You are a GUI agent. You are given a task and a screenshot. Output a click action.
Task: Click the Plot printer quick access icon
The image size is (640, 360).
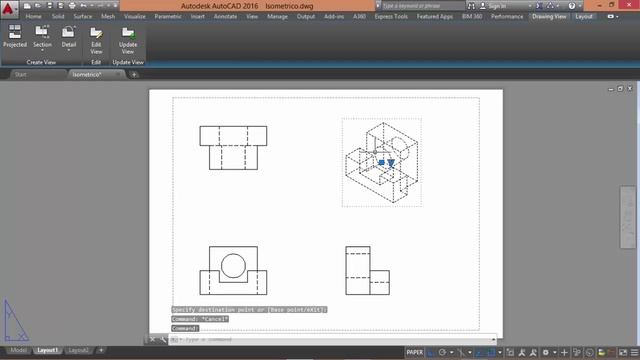point(72,6)
